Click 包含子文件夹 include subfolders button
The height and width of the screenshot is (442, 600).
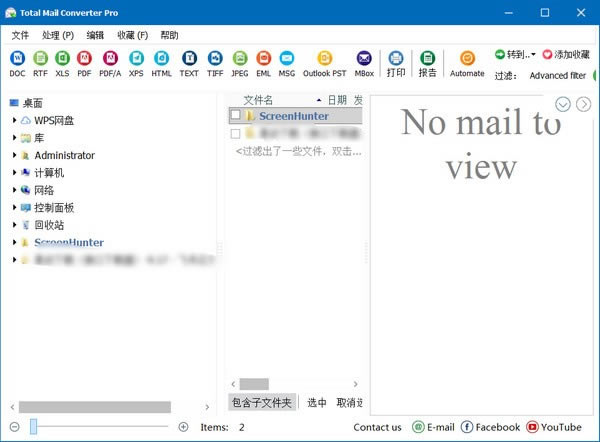tap(262, 402)
